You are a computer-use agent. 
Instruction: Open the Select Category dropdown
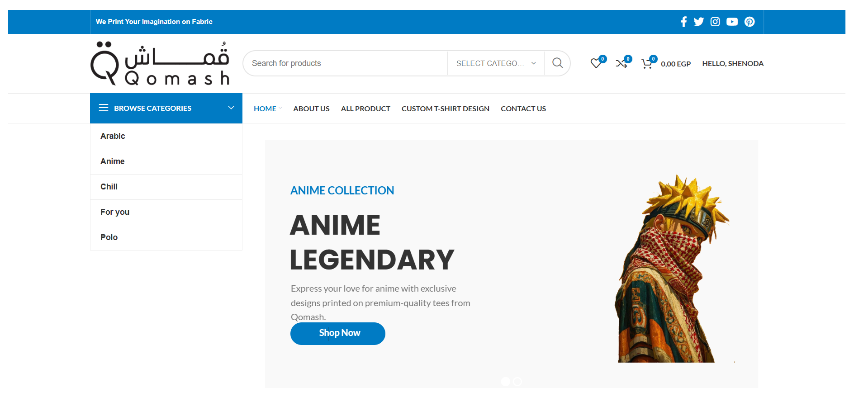click(496, 63)
